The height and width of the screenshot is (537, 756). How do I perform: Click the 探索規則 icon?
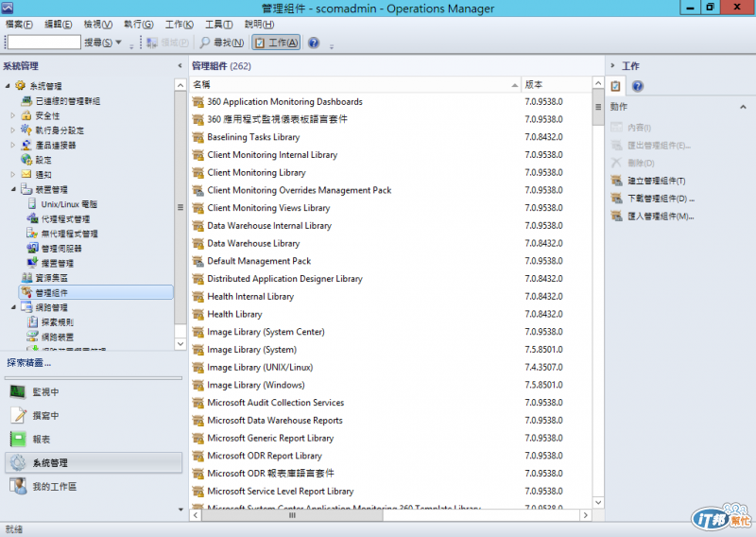32,321
